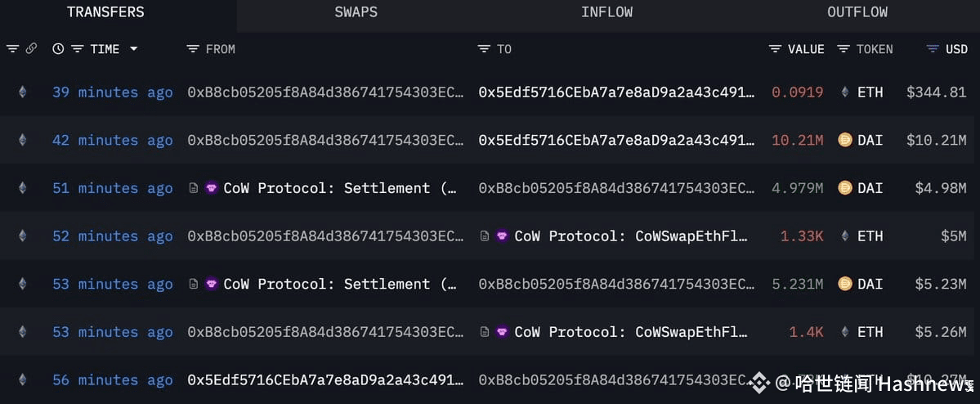Open the USD column filter
The height and width of the screenshot is (404, 980).
(933, 49)
